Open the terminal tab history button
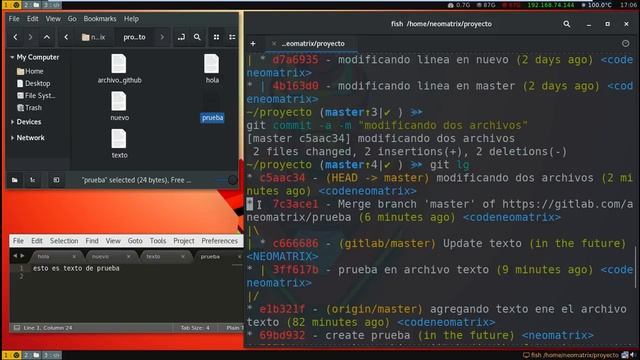This screenshot has width=640, height=360. point(626,43)
